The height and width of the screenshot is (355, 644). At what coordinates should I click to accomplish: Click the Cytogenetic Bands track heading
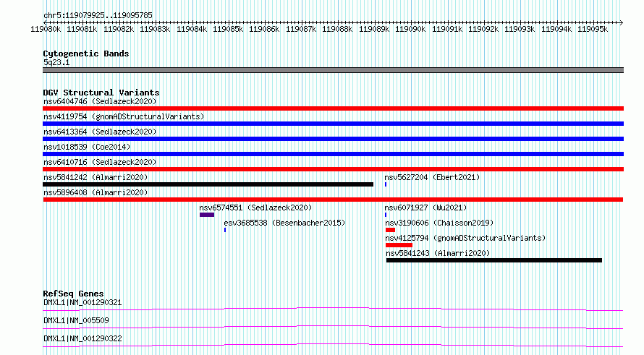coord(86,54)
